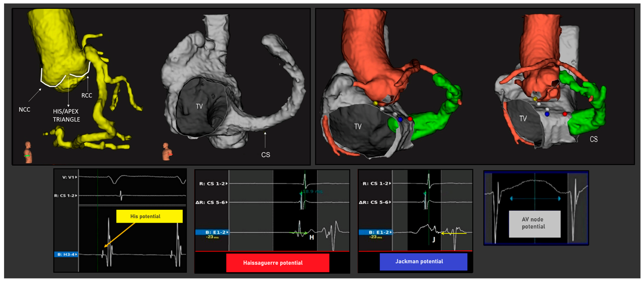Click the green arrow before the H marker
644x283 pixels.
coord(298,233)
